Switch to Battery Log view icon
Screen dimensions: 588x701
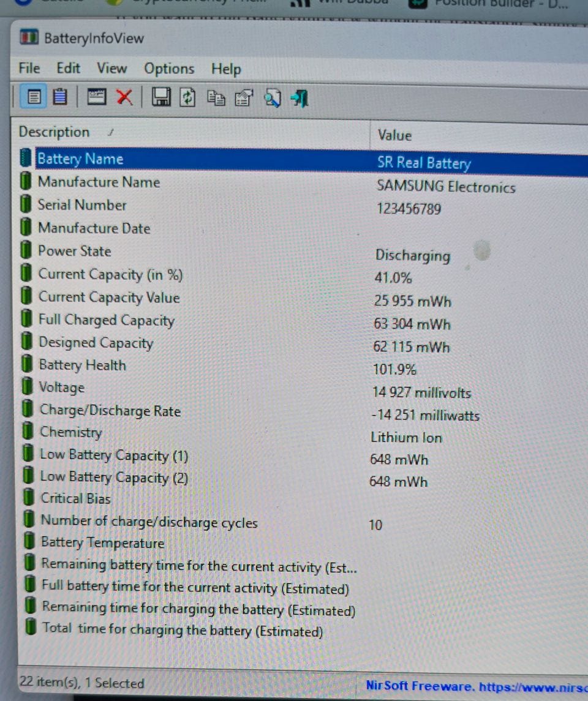[x=60, y=97]
